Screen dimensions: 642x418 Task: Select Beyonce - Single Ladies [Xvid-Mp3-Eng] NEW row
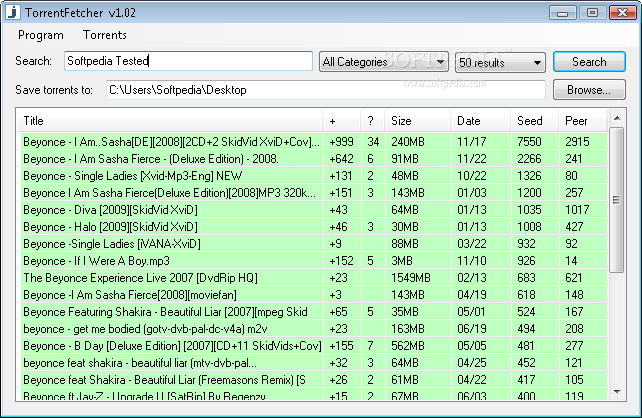tap(314, 176)
